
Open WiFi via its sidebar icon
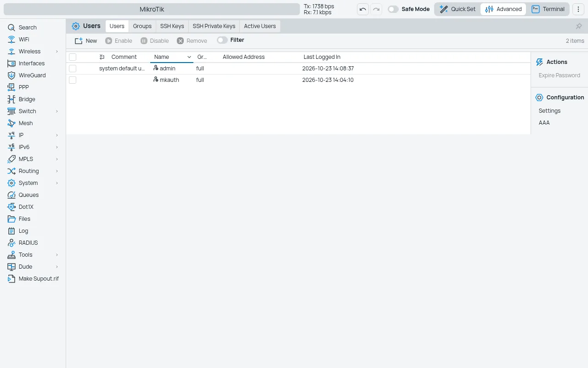11,40
